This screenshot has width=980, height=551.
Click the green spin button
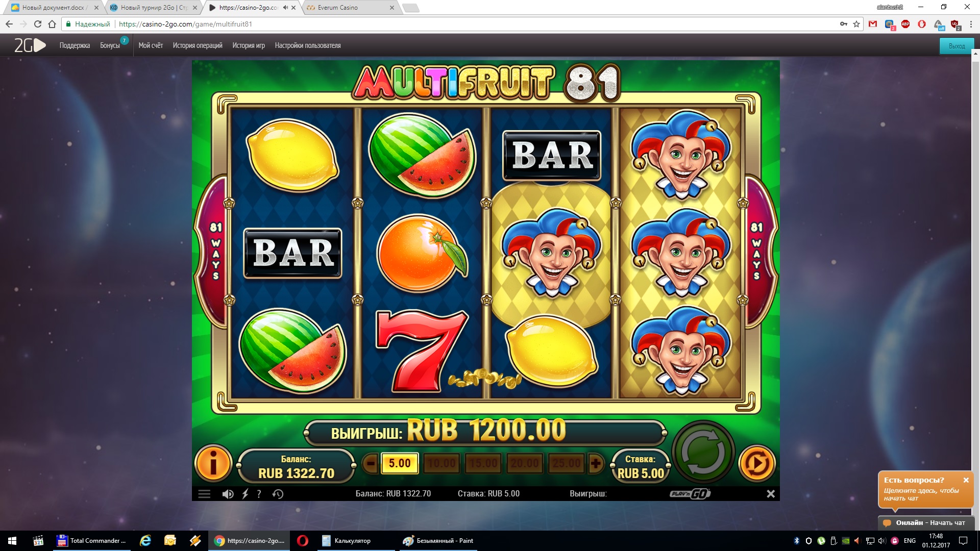click(703, 452)
